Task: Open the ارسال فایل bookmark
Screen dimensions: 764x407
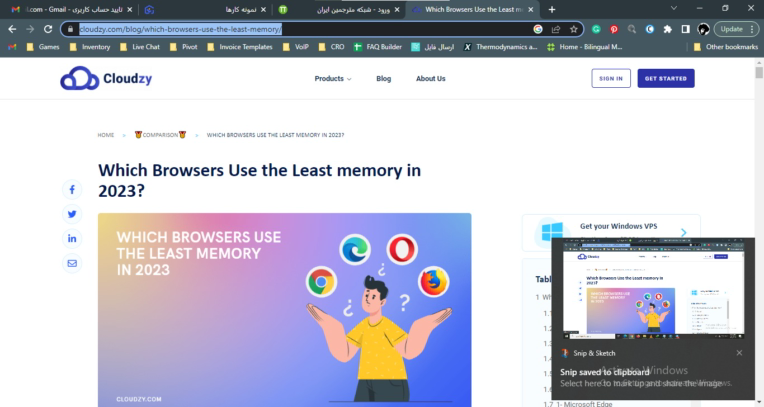Action: click(x=433, y=47)
